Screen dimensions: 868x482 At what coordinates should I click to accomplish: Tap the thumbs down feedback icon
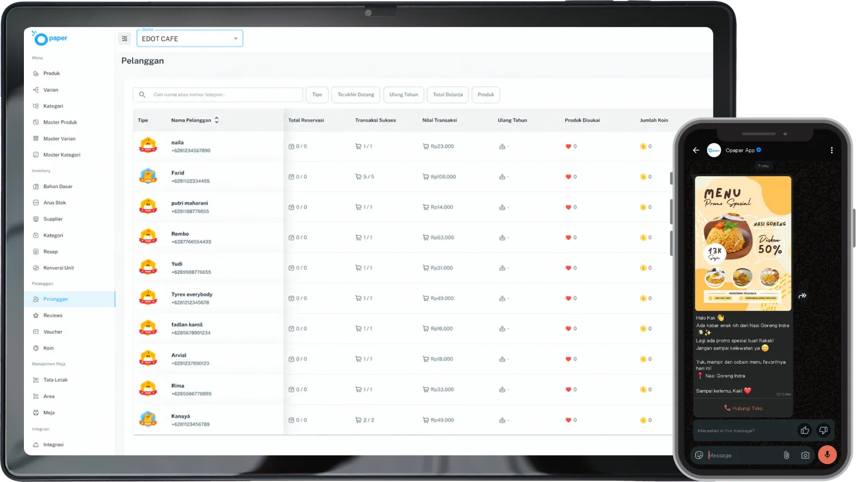click(823, 430)
